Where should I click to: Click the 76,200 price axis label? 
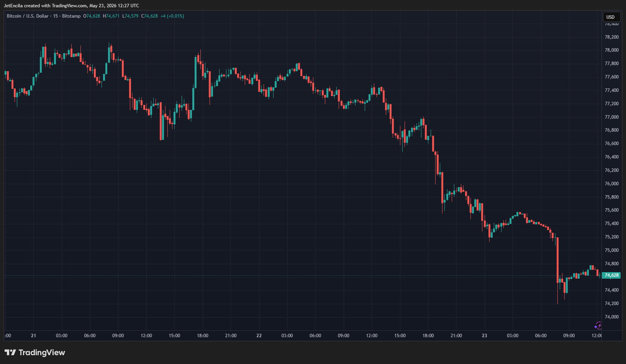tap(611, 170)
